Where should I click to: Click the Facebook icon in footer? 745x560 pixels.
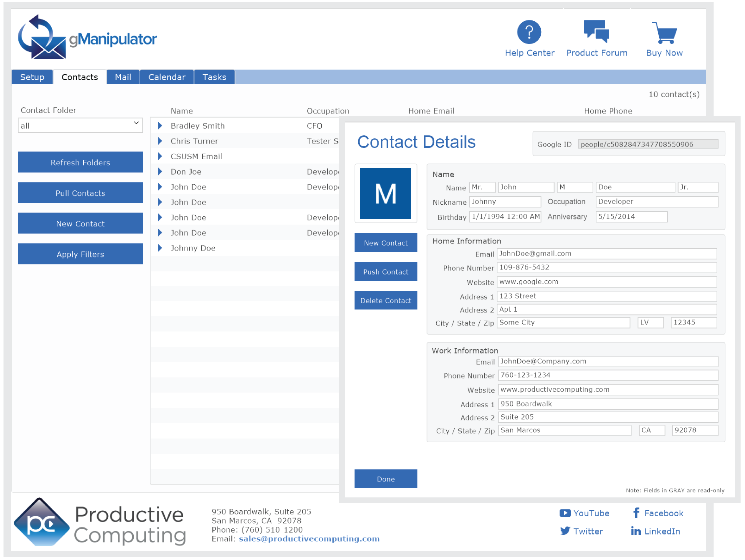[x=636, y=513]
